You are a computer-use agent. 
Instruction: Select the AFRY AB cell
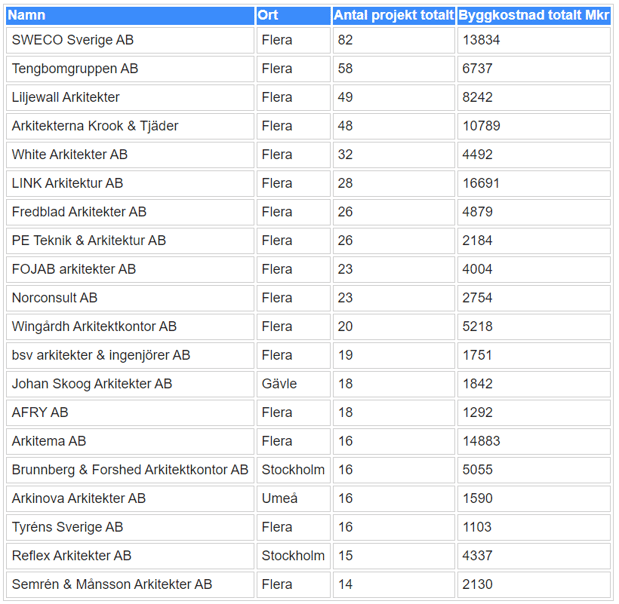click(x=130, y=413)
